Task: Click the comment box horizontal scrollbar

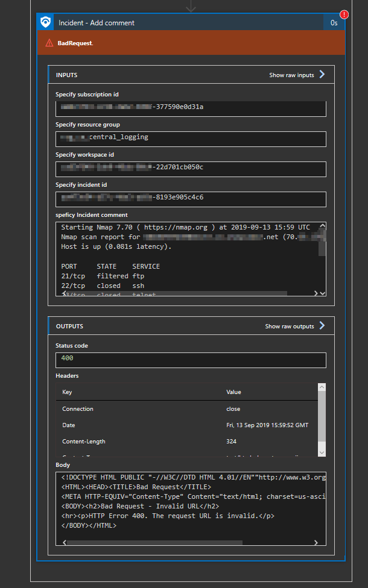Action: tap(177, 293)
